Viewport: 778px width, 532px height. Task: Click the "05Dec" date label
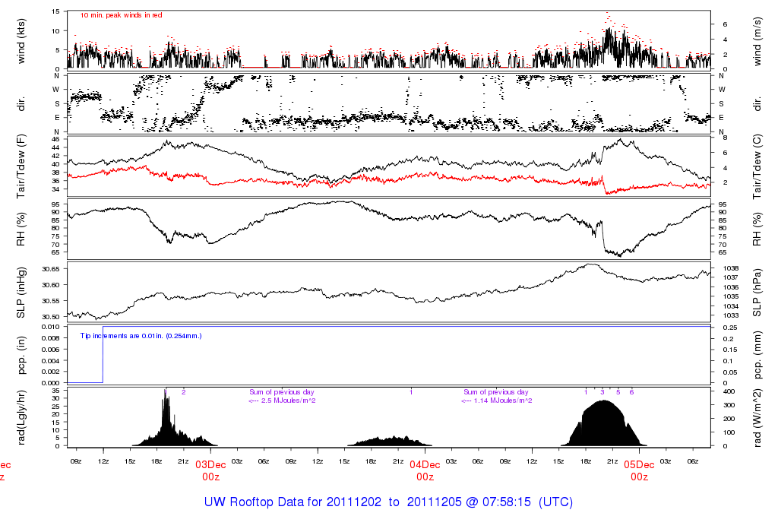[639, 465]
